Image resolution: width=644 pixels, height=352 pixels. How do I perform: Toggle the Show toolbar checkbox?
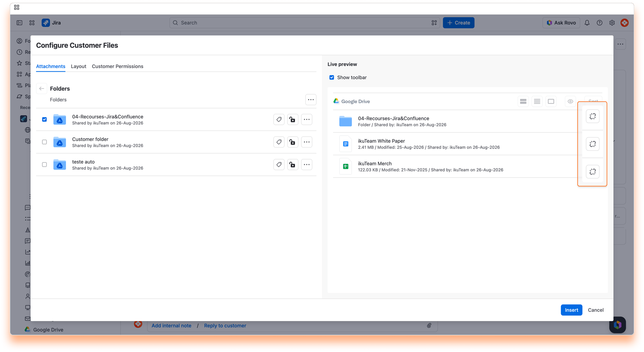332,77
